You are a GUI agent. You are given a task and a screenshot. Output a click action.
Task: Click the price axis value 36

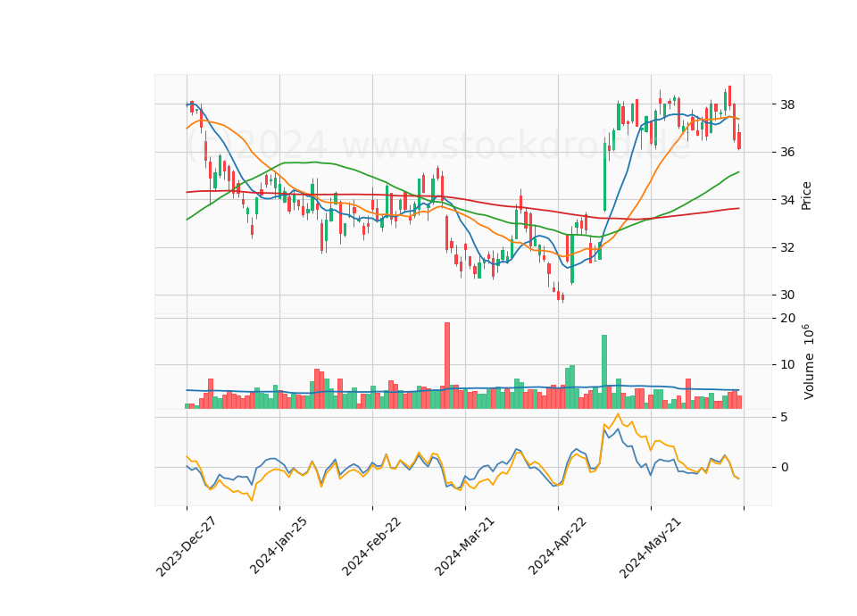pos(787,152)
